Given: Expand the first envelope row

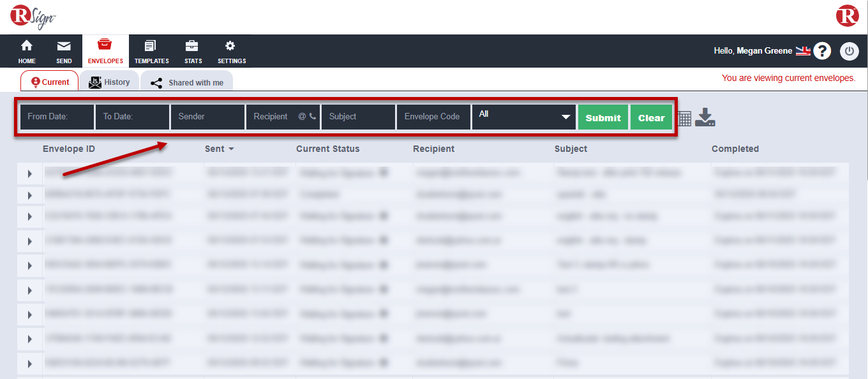Looking at the screenshot, I should [x=30, y=173].
